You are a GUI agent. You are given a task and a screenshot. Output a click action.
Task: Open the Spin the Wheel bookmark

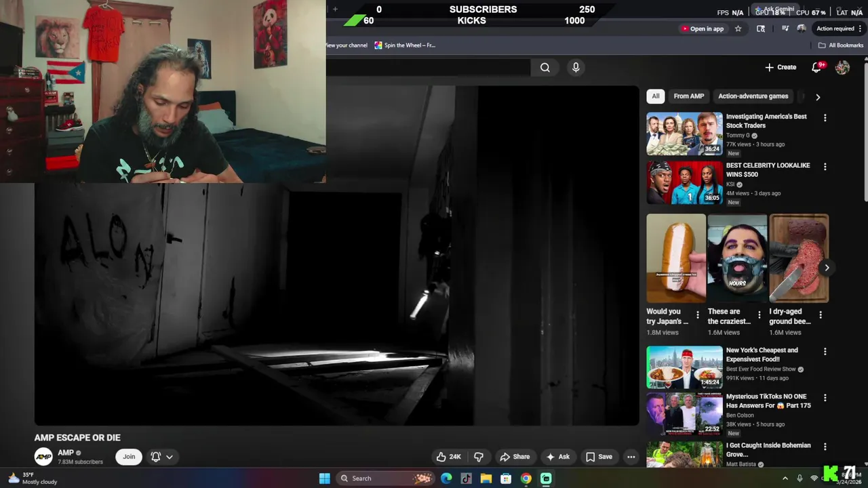tap(405, 45)
